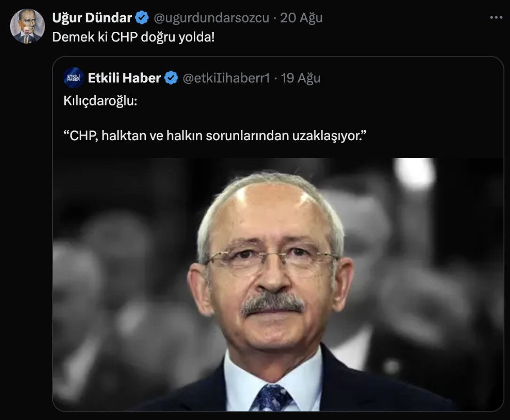The image size is (510, 420).
Task: Click the @etkiIihaberr1 handle
Action: 226,78
